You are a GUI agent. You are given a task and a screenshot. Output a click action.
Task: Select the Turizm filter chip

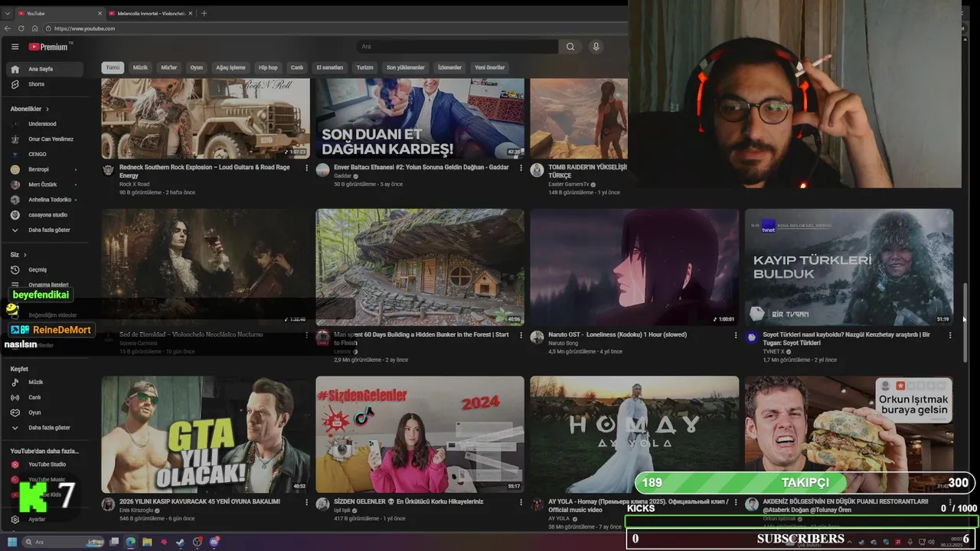365,67
